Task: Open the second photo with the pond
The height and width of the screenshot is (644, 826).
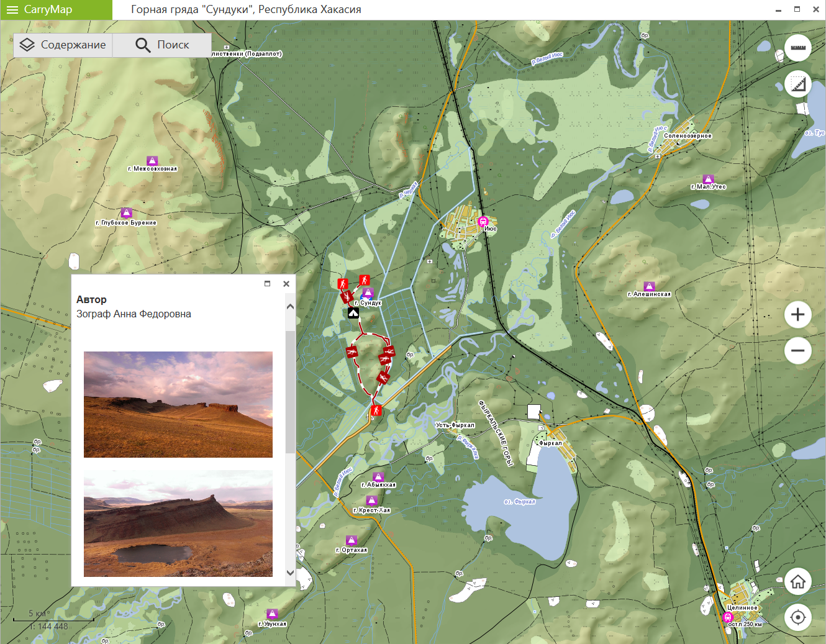Action: 178,524
